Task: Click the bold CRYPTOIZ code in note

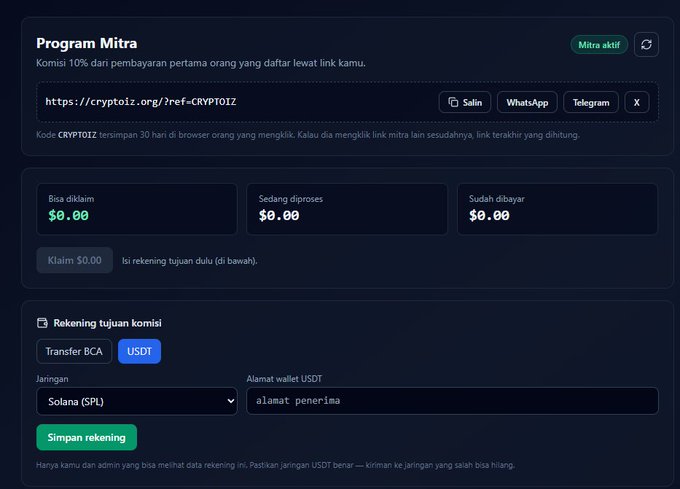Action: 77,135
